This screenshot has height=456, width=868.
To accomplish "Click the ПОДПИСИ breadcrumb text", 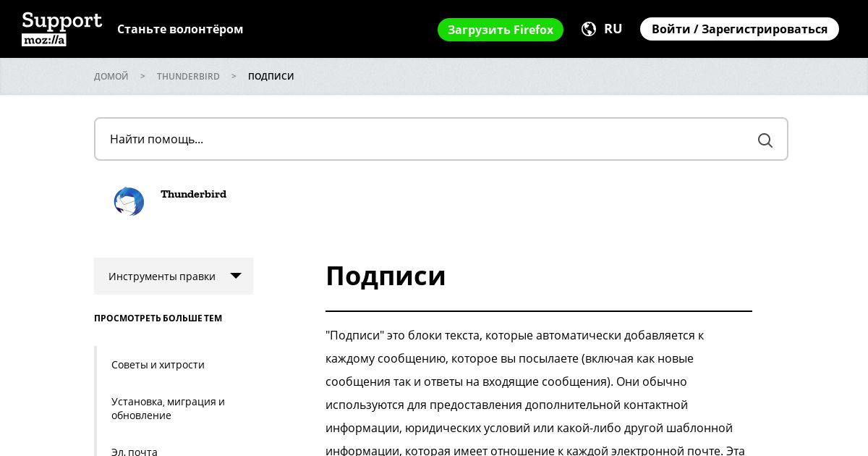I will tap(271, 76).
